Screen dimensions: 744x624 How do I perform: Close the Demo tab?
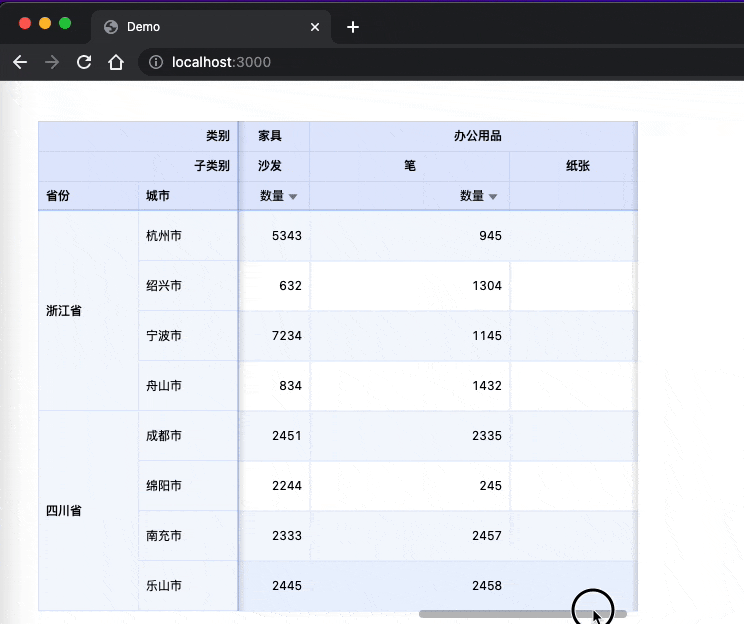pyautogui.click(x=315, y=27)
